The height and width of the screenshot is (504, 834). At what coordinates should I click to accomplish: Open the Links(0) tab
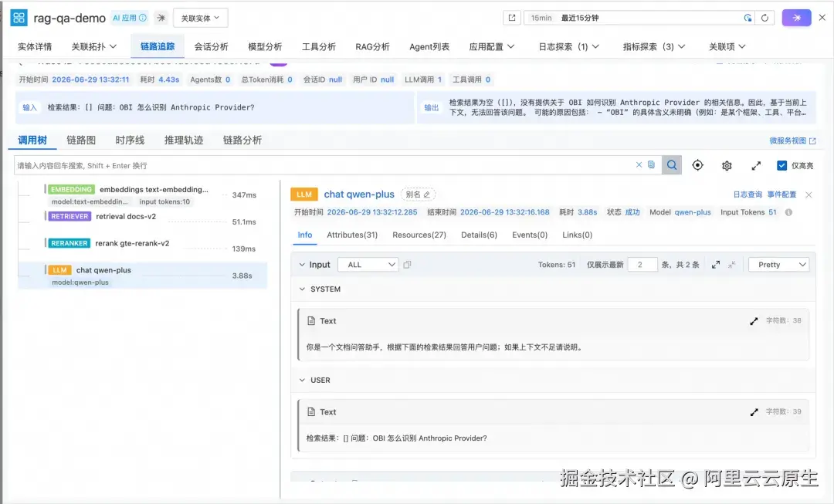point(577,235)
